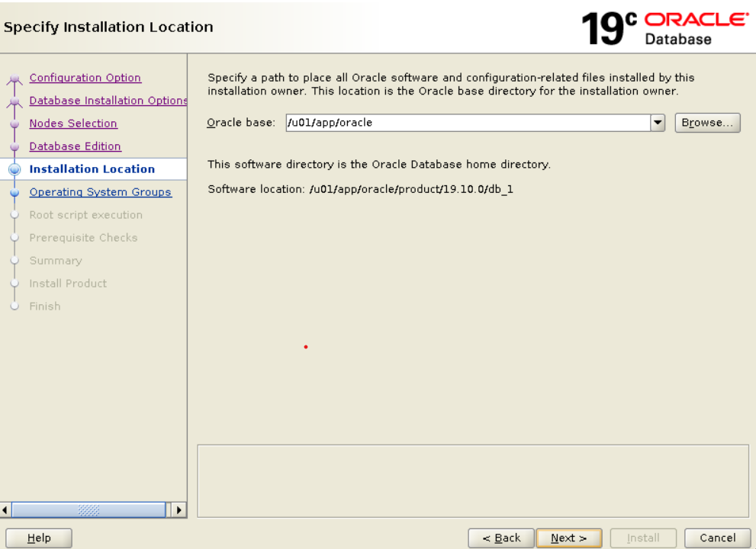Click the Database Edition step bullet icon
The width and height of the screenshot is (756, 549).
coord(14,146)
